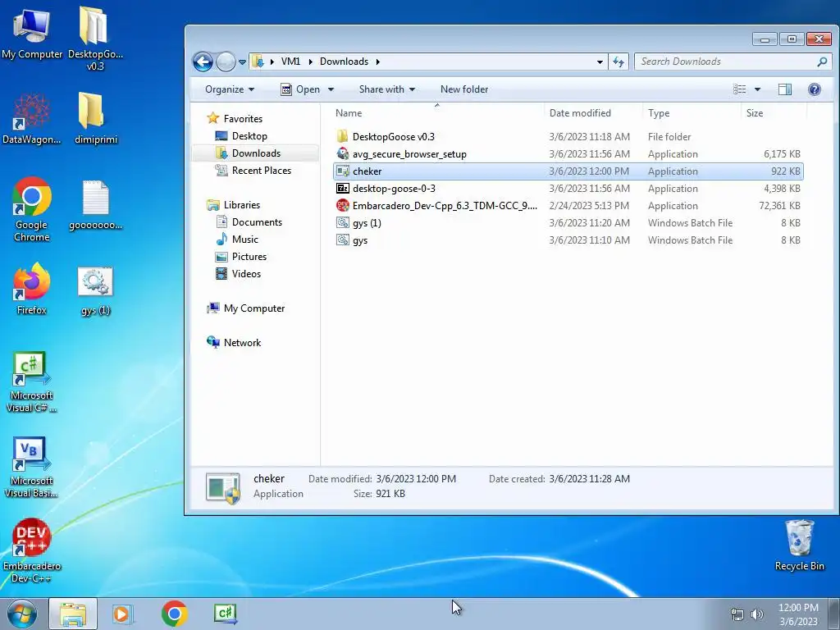Expand the address bar history dropdown
The image size is (840, 630).
point(600,62)
